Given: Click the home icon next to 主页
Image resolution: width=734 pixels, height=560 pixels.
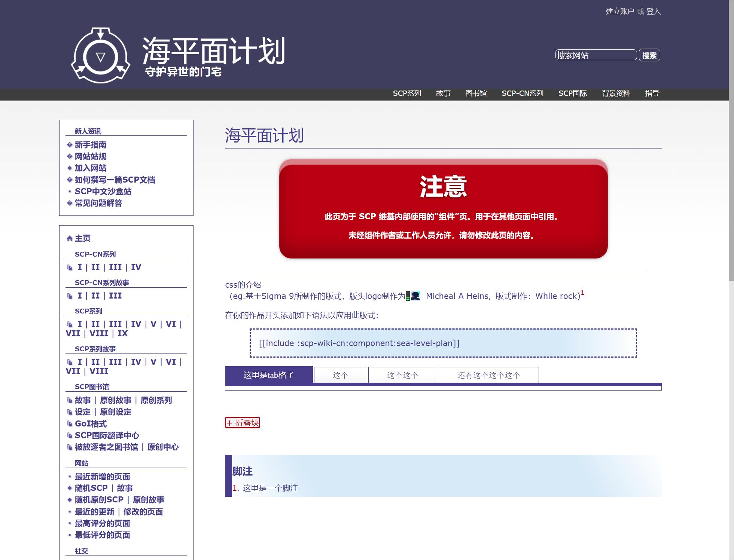Looking at the screenshot, I should tap(69, 238).
